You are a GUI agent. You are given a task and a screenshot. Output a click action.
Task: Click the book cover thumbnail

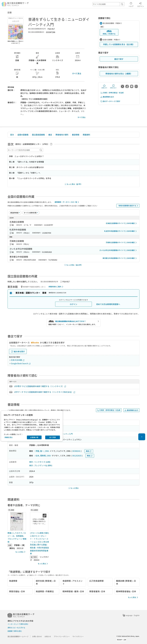pos(16,28)
